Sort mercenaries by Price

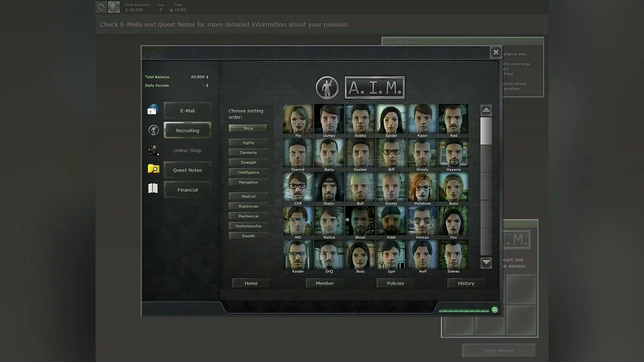click(x=248, y=129)
